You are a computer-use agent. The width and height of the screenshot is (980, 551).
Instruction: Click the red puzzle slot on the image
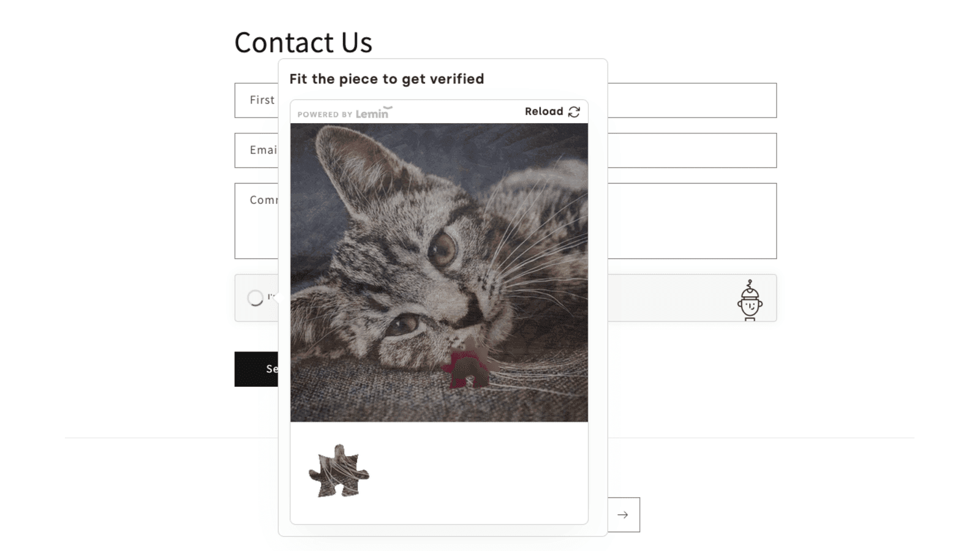pos(466,369)
